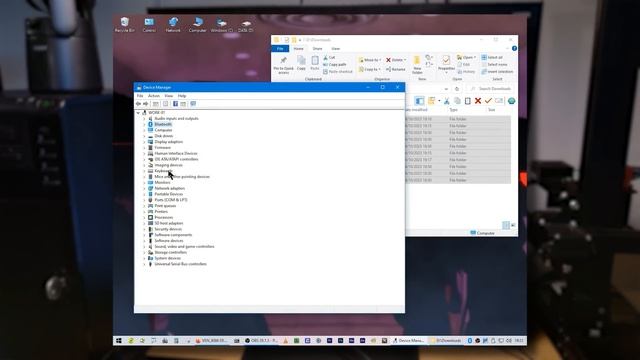Open Explorer File tab
Screen dimensions: 640x360
pyautogui.click(x=280, y=49)
